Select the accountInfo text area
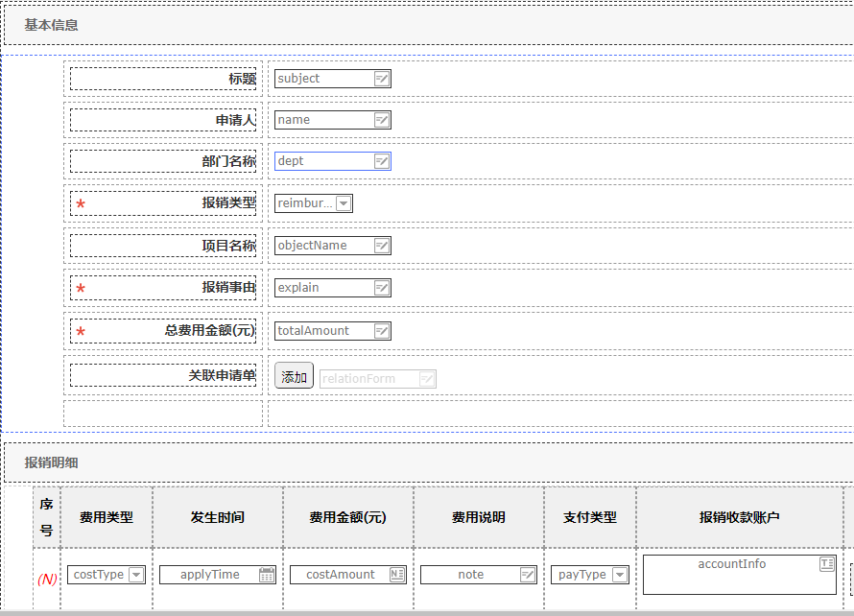 tap(740, 575)
